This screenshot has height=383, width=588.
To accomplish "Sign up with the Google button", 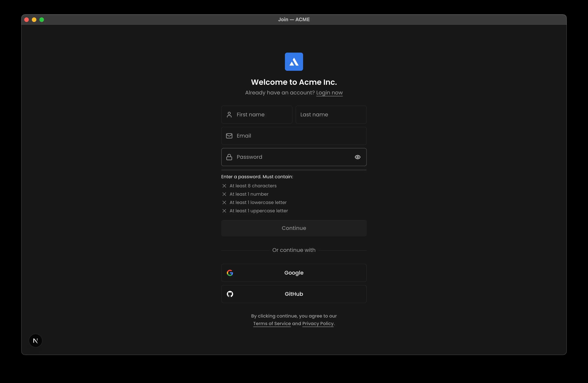I will click(x=294, y=273).
